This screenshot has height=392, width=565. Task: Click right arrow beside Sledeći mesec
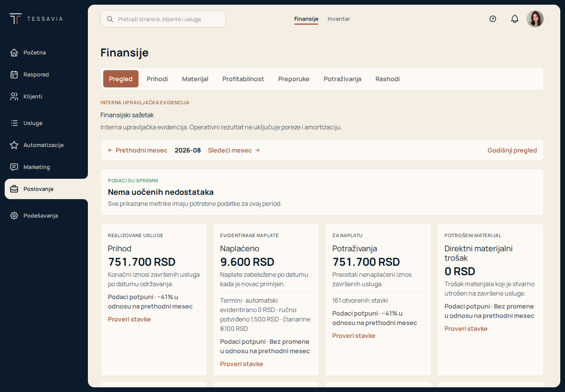pyautogui.click(x=257, y=150)
